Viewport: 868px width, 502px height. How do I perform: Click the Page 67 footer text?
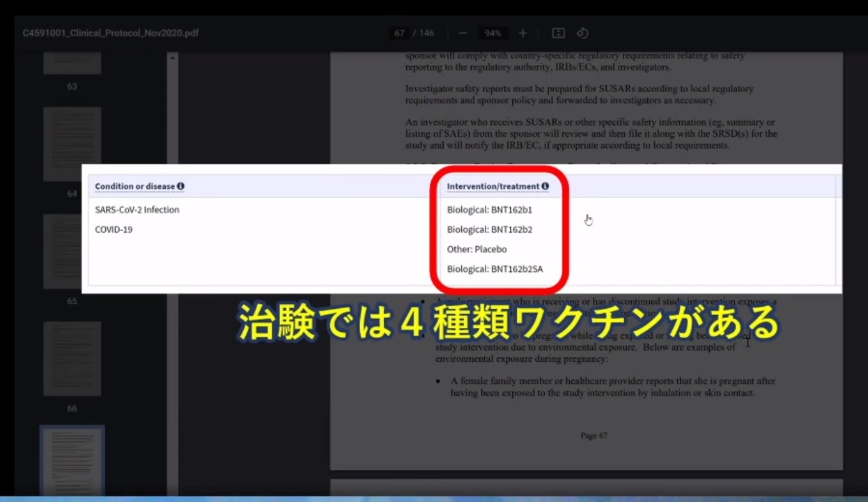[594, 436]
